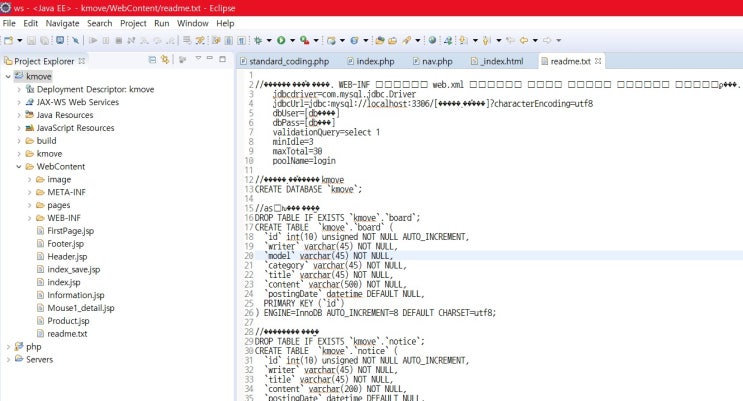The image size is (743, 401).
Task: Click the Save All toolbar icon
Action: coord(44,41)
